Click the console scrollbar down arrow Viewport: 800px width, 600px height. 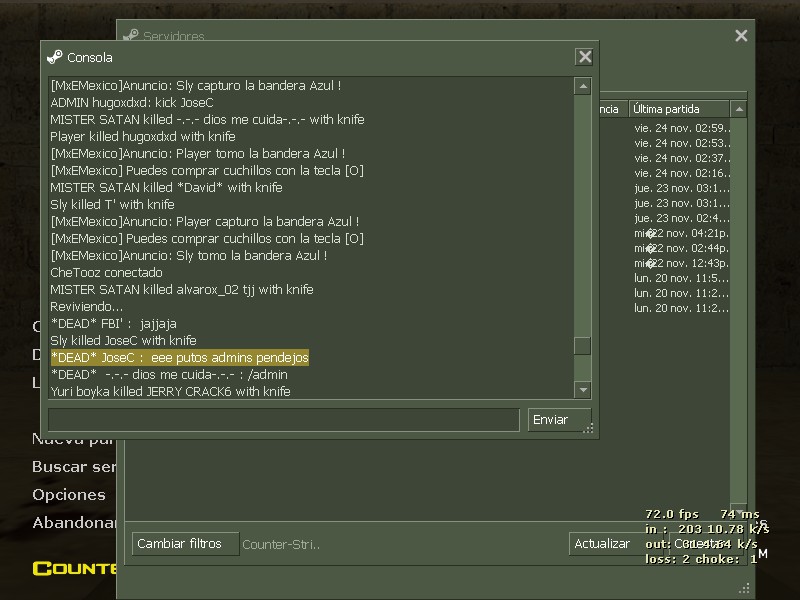pyautogui.click(x=583, y=390)
